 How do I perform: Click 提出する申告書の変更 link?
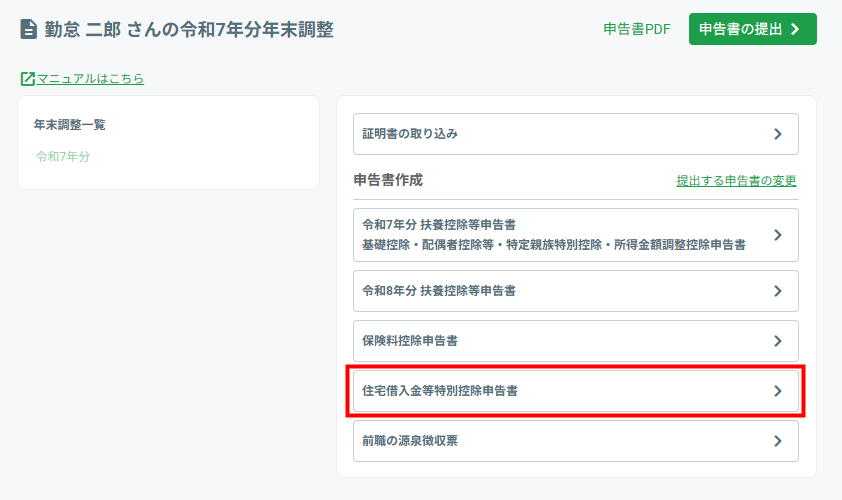tap(736, 181)
